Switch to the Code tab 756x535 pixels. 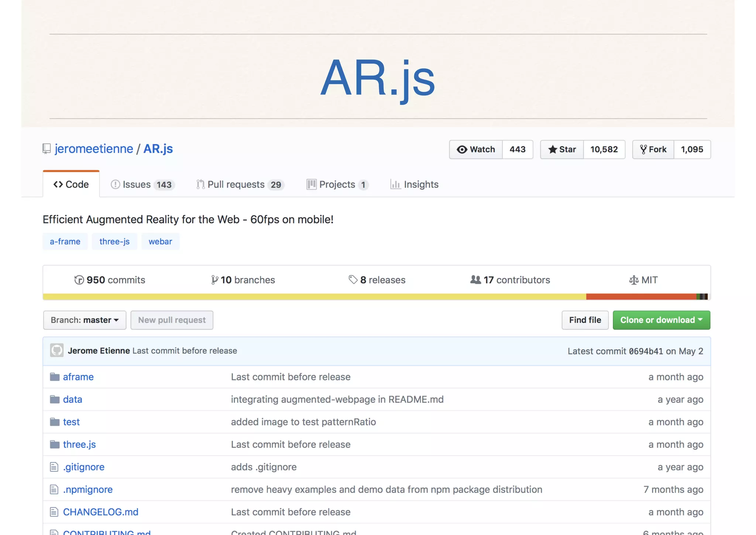tap(71, 184)
